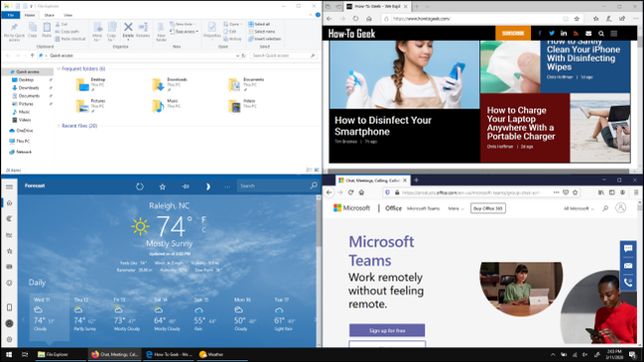Click Microsoft Teams nav link
Viewport: 644px width, 362px height.
click(x=423, y=208)
